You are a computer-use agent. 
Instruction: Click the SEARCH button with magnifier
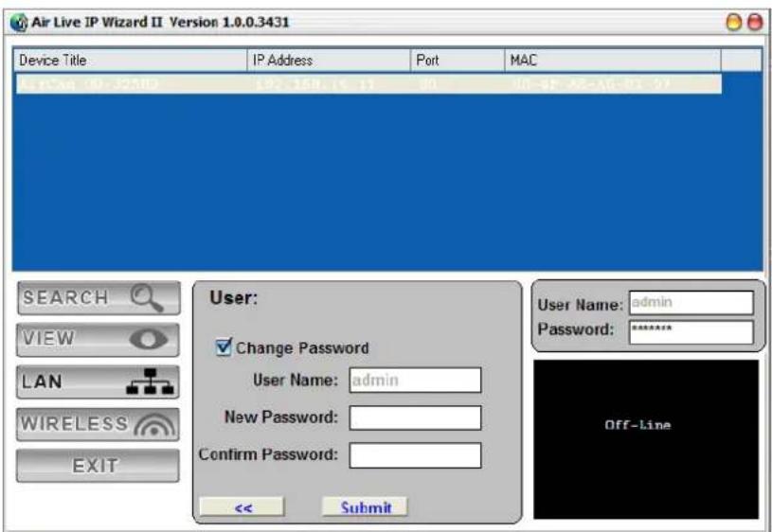[99, 298]
